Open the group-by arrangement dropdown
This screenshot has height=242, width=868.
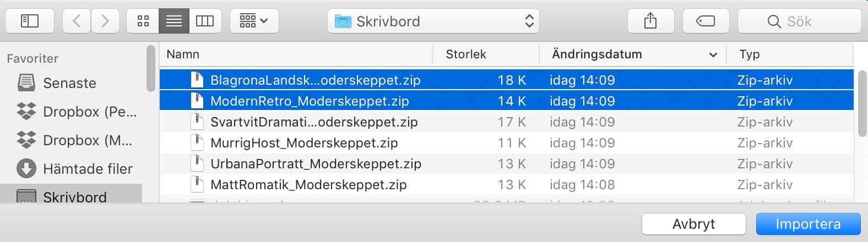click(254, 21)
